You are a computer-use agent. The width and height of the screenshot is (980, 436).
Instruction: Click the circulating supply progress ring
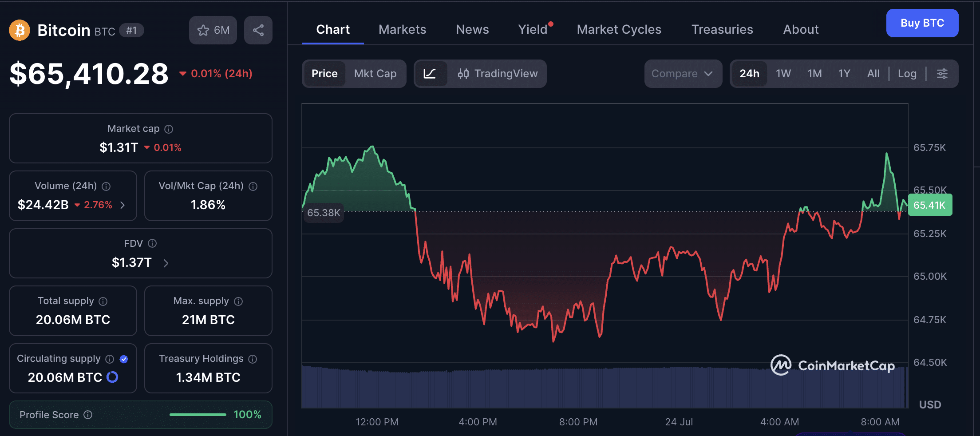112,377
